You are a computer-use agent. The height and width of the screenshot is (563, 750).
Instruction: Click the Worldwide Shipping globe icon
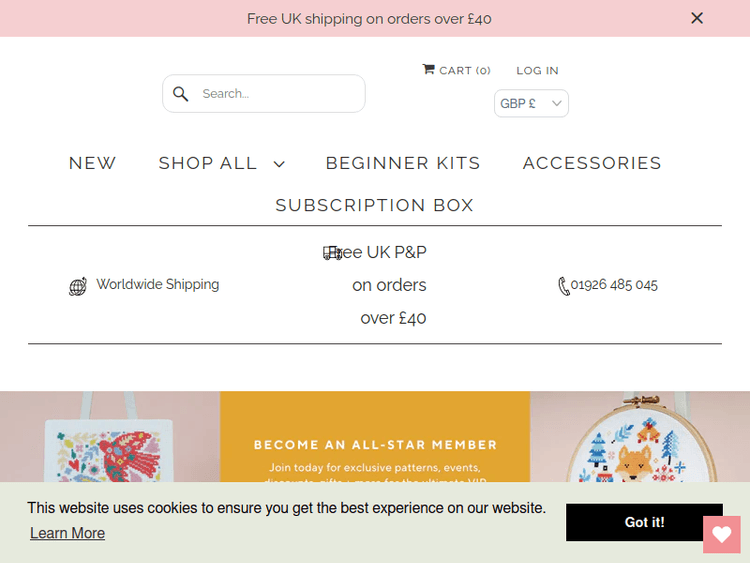coord(78,287)
